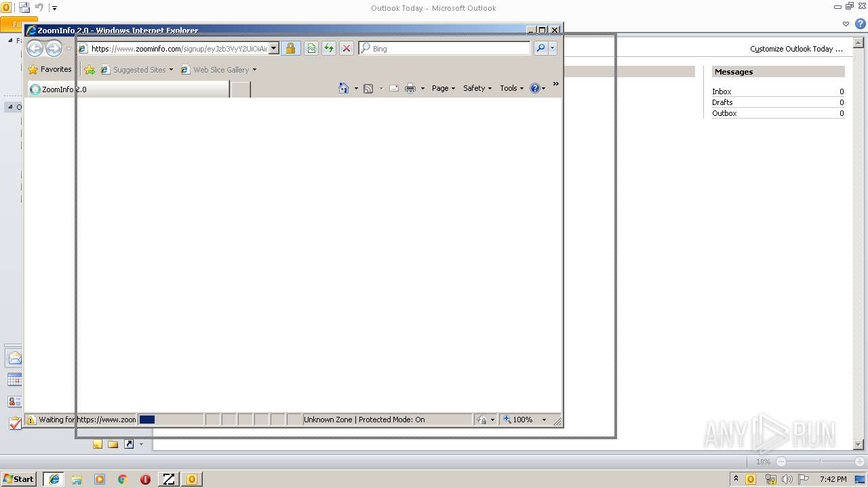
Task: Click the IE Back navigation button
Action: 35,48
